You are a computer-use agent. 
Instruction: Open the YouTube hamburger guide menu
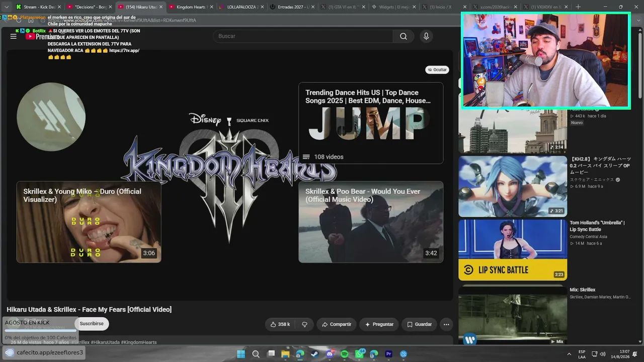(14, 36)
